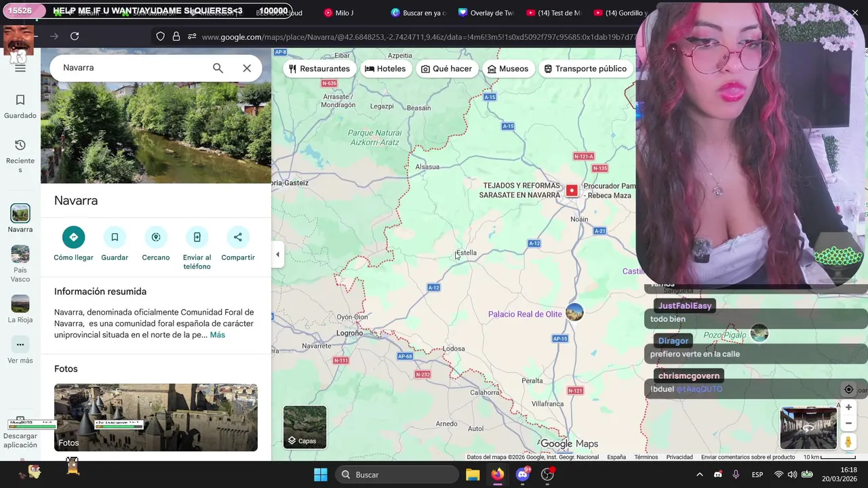The width and height of the screenshot is (868, 488).
Task: Switch to the (14) Gordillo tab
Action: tap(620, 13)
